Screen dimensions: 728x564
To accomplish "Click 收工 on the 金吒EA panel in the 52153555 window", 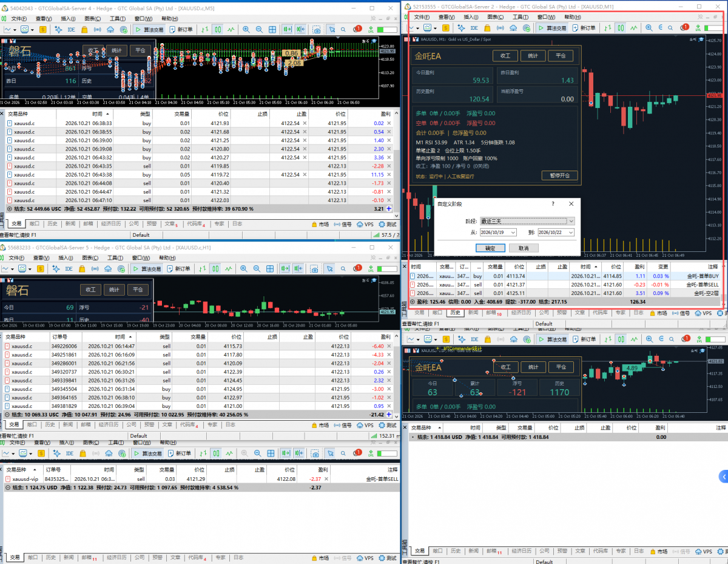I will [505, 56].
